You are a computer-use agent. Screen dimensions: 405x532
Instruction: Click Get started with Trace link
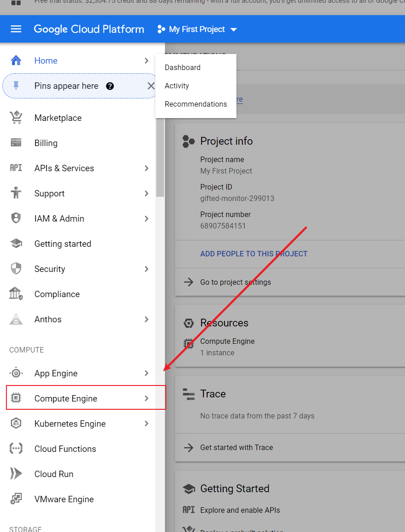236,447
